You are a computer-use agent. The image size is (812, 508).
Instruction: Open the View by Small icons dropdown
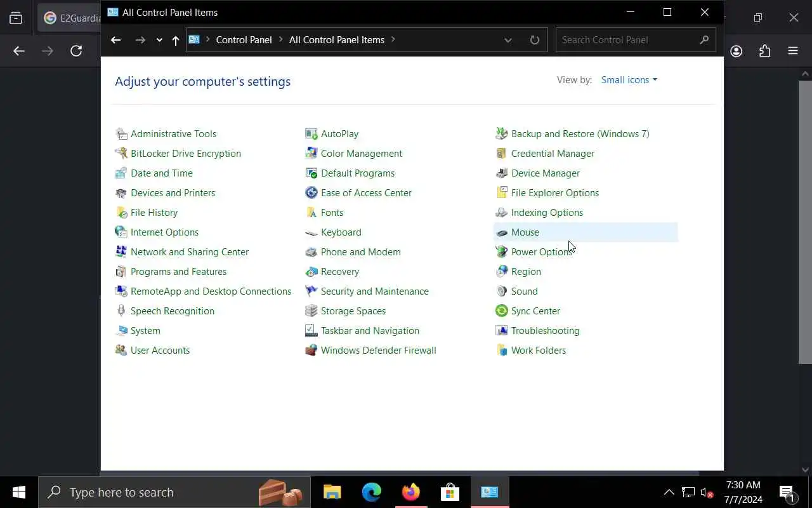point(629,80)
